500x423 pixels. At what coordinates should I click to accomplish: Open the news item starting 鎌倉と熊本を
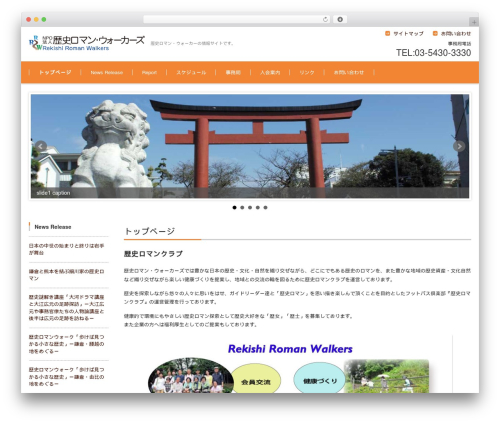pos(66,275)
